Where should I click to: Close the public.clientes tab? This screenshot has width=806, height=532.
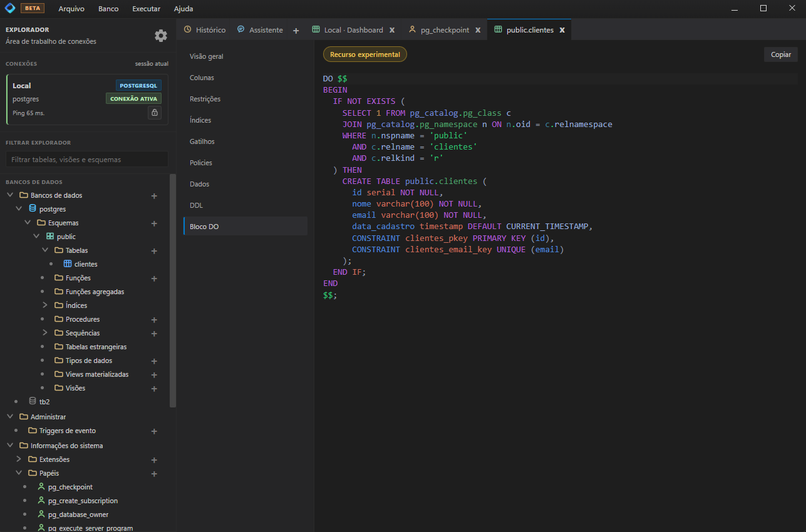[562, 30]
